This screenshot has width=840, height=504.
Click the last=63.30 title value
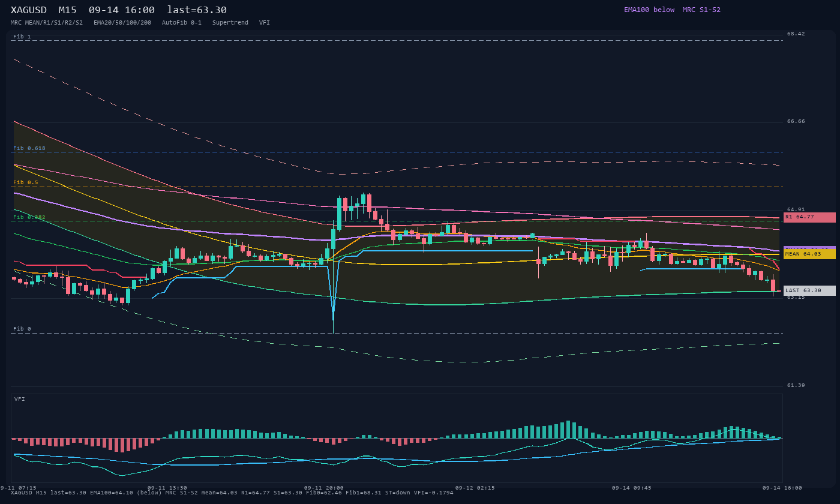click(x=197, y=10)
